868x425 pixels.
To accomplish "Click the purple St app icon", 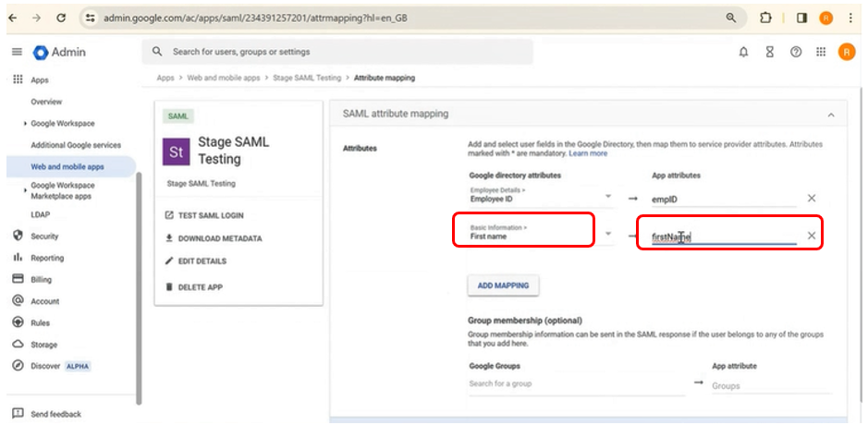I will click(x=176, y=152).
